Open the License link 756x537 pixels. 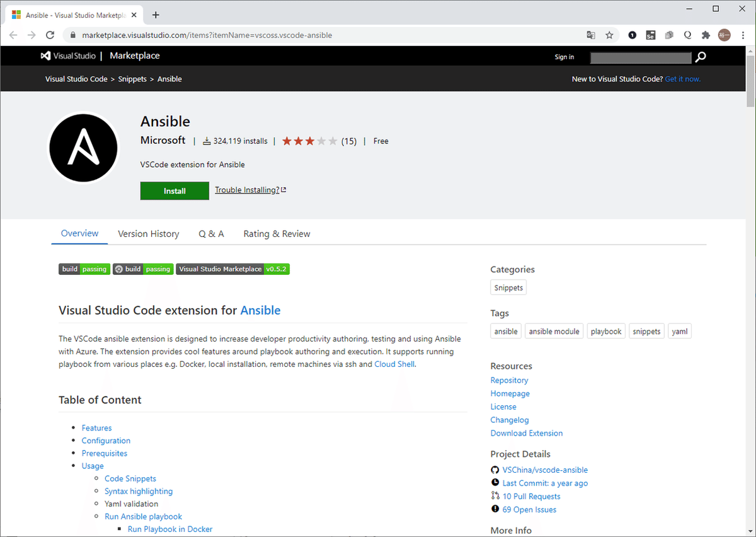[503, 407]
